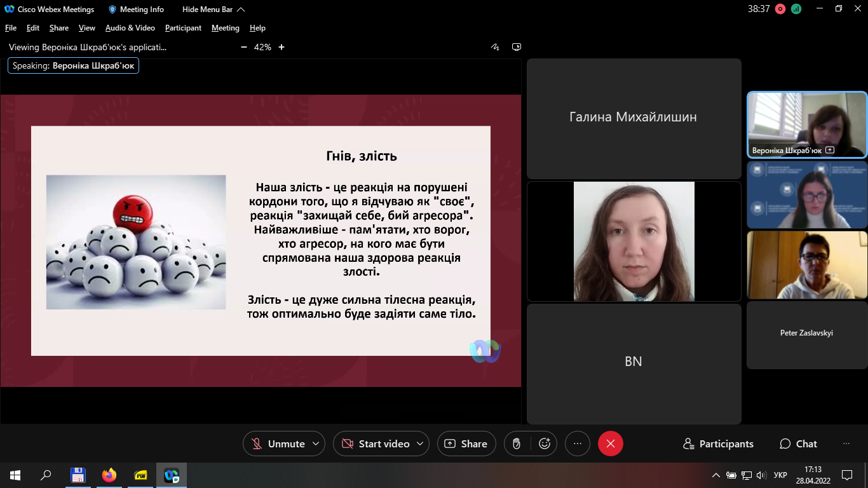This screenshot has height=488, width=868.
Task: Open the reactions emoji icon
Action: [545, 444]
